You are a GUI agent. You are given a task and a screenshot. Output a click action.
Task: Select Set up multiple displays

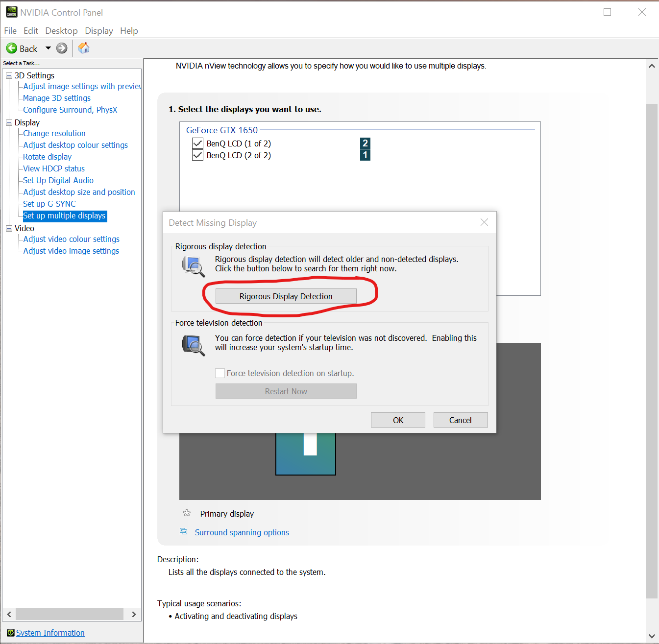point(65,215)
